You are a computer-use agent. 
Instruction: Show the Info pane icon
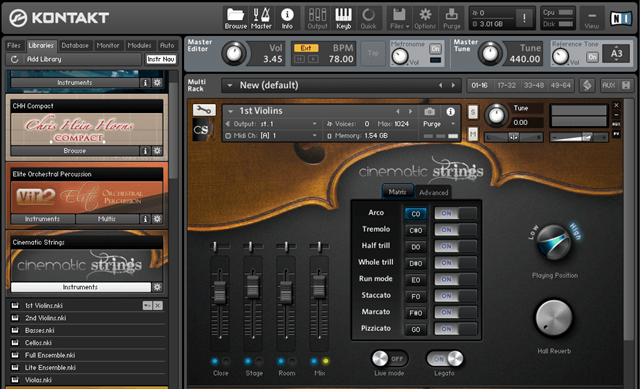point(287,18)
